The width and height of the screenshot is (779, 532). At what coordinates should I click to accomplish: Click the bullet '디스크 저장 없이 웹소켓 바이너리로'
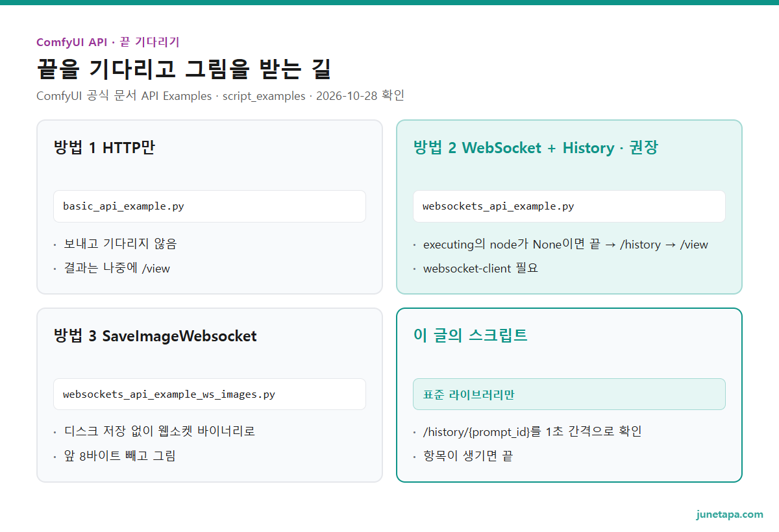click(159, 431)
